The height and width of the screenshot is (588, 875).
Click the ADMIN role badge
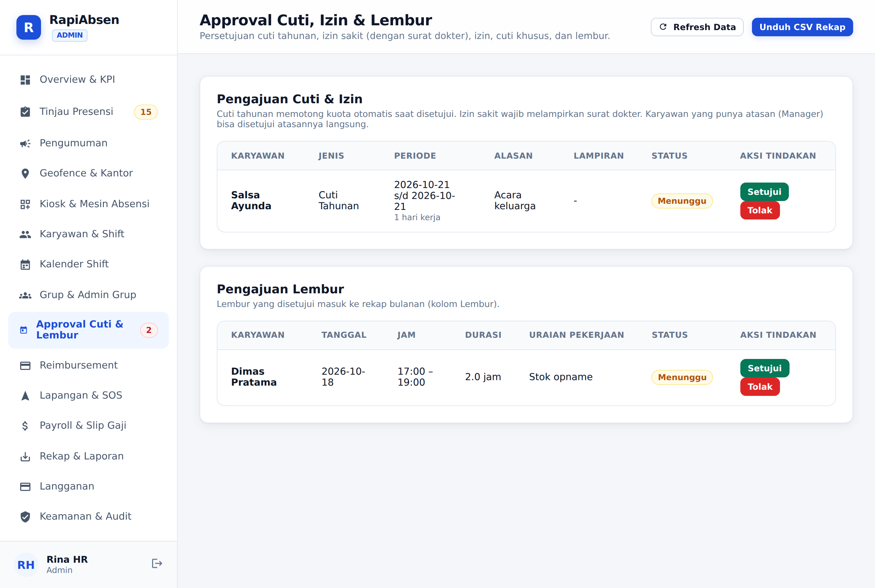(70, 35)
